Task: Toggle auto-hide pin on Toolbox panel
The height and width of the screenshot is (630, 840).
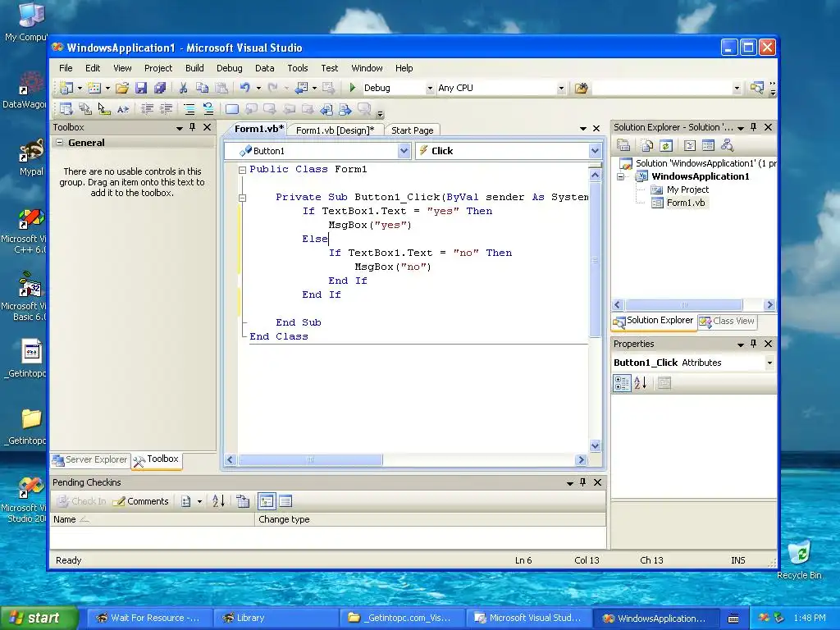Action: coord(192,127)
